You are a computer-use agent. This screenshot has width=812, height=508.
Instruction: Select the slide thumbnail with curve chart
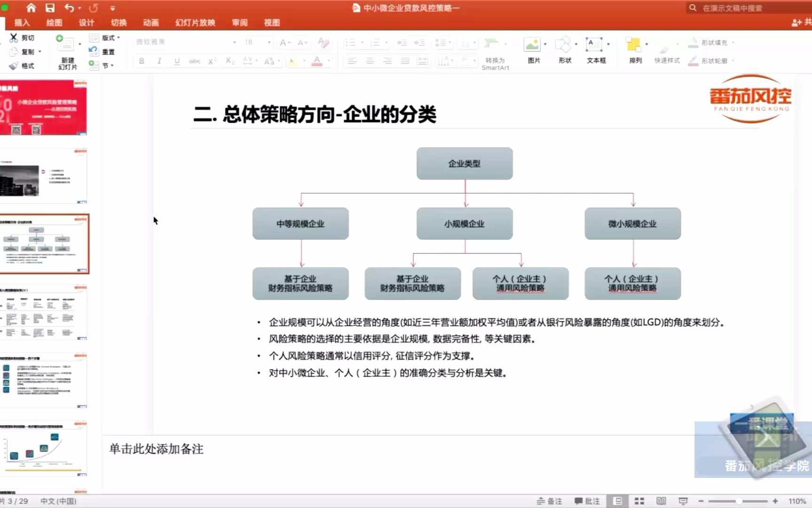pyautogui.click(x=43, y=448)
